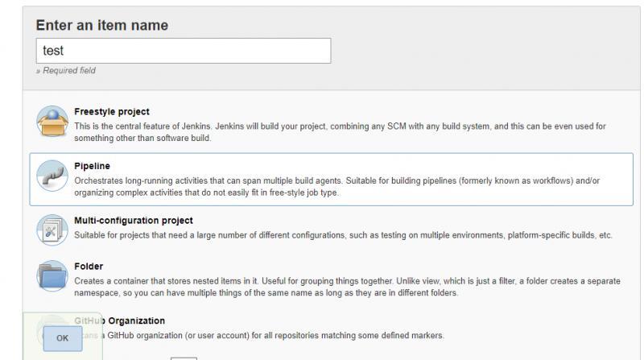Click the Freestyle project box icon
Image resolution: width=644 pixels, height=360 pixels.
click(52, 122)
